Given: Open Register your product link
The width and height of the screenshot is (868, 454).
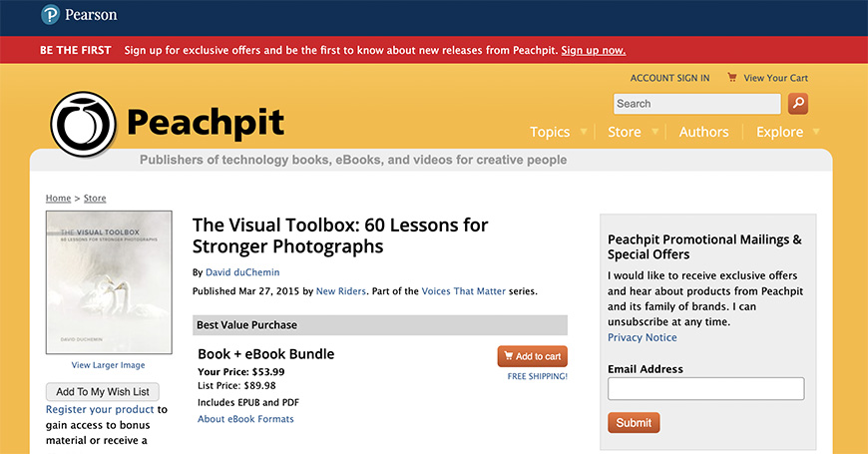Looking at the screenshot, I should tap(100, 410).
